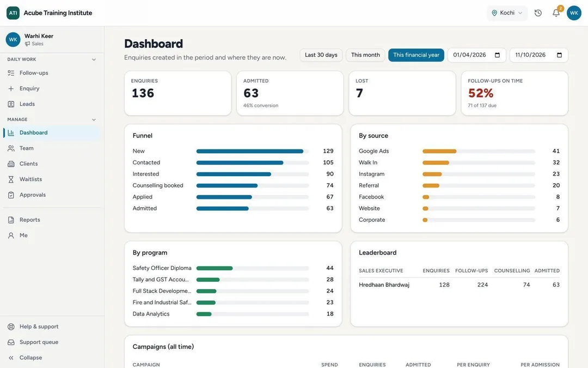
Task: Click the Waitlists hourglass icon
Action: point(11,179)
